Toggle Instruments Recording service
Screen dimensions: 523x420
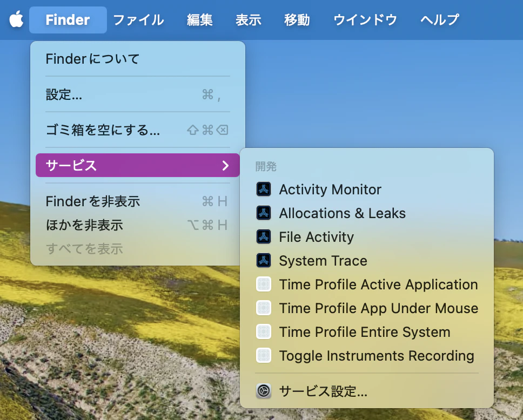(x=376, y=355)
